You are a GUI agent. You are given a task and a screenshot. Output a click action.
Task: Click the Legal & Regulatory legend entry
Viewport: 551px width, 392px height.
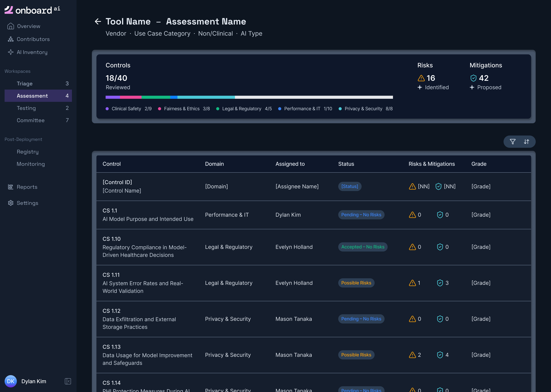coord(244,109)
